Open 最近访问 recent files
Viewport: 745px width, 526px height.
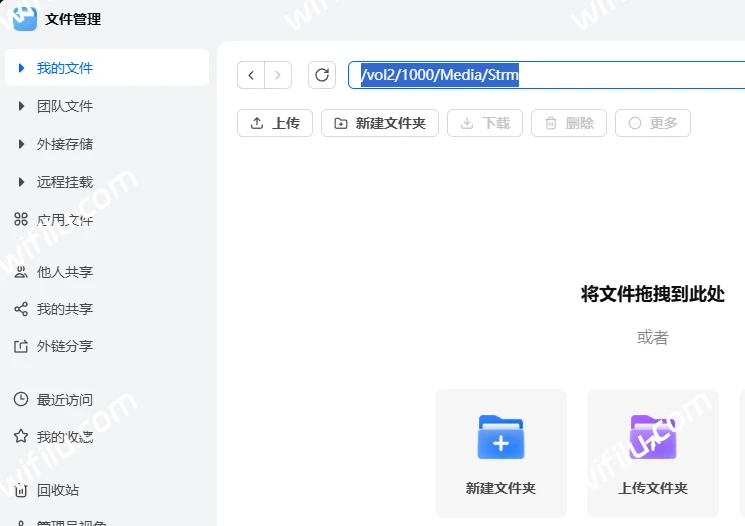coord(64,400)
